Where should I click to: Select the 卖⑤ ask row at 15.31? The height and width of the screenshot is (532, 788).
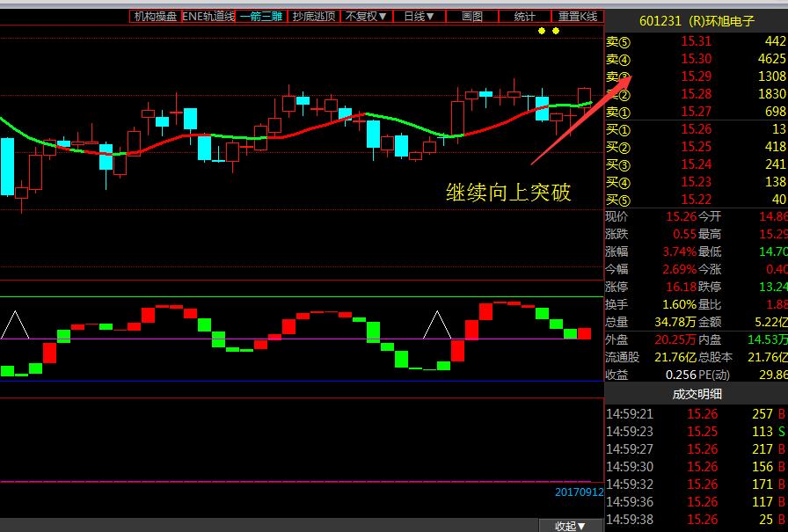click(x=696, y=41)
